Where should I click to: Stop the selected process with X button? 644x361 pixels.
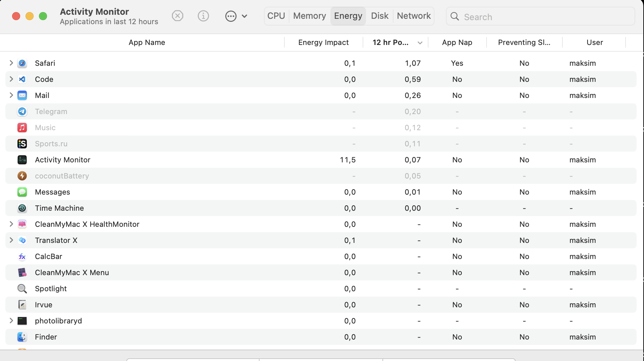pyautogui.click(x=178, y=16)
